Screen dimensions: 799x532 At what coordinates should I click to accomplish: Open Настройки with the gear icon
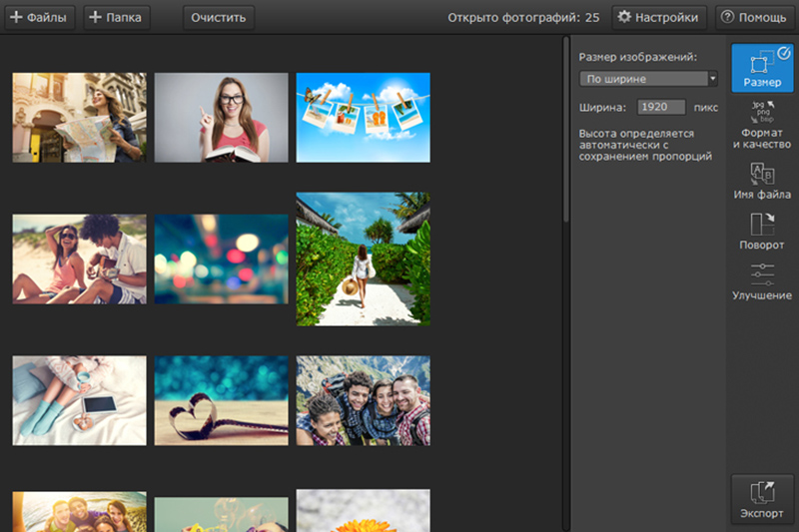tap(659, 17)
